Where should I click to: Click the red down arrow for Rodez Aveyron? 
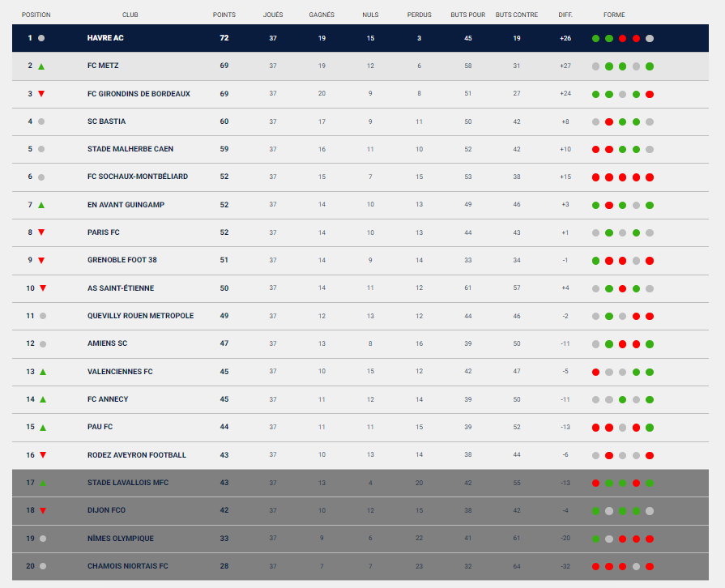click(x=43, y=455)
